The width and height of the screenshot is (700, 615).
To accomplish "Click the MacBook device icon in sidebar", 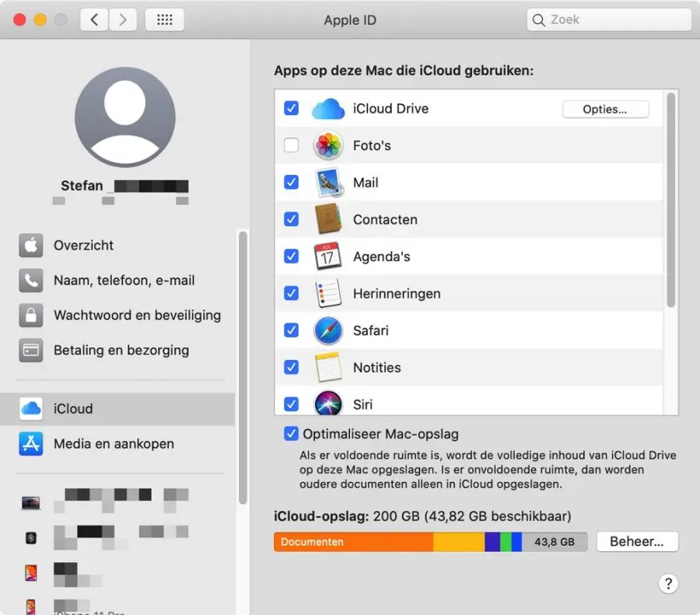I will coord(31,503).
